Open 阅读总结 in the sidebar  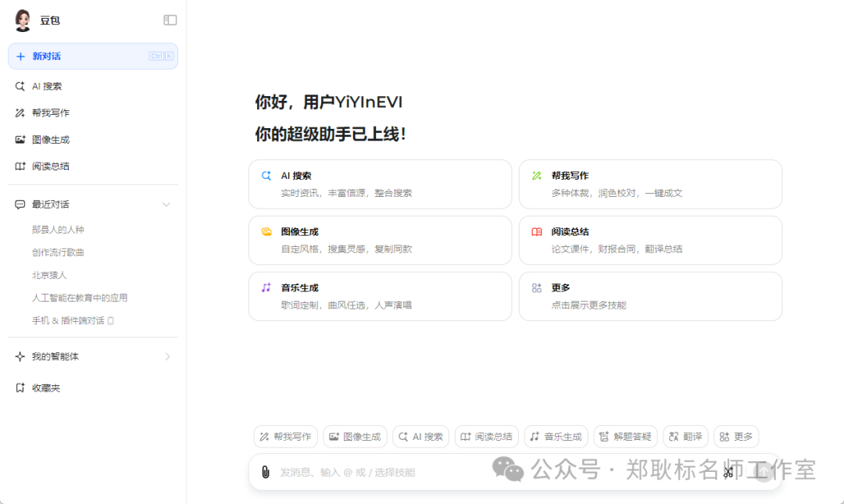click(x=93, y=166)
